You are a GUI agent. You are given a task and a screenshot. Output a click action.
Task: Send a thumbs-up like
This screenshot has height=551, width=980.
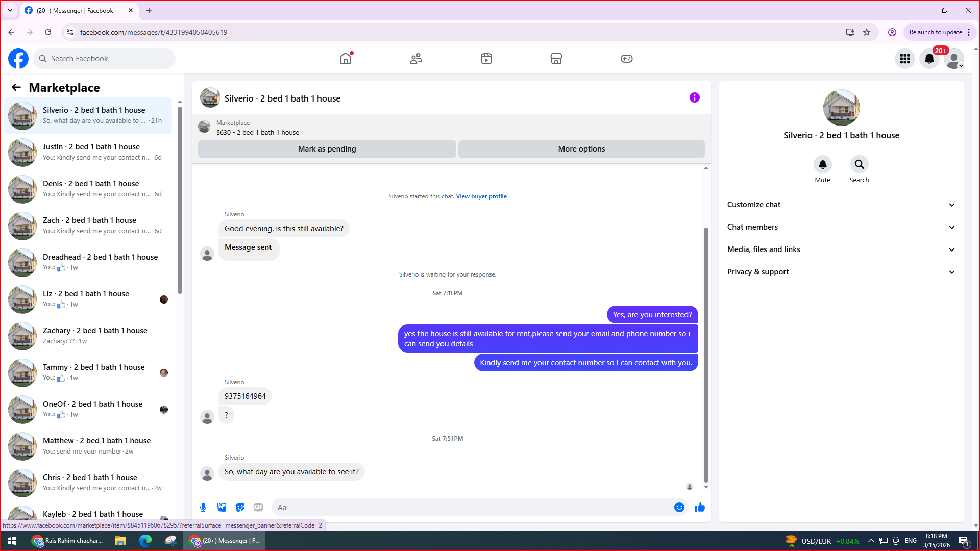700,507
